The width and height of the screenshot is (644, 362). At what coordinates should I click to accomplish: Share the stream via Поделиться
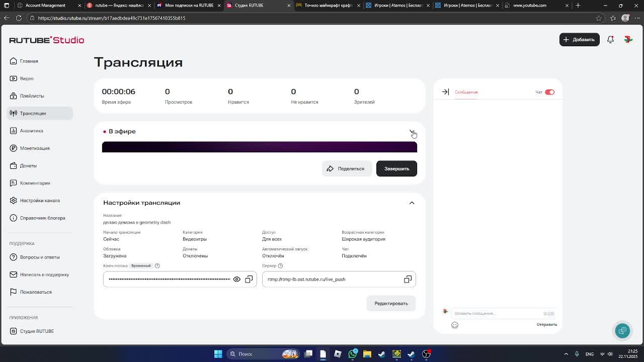coord(347,168)
